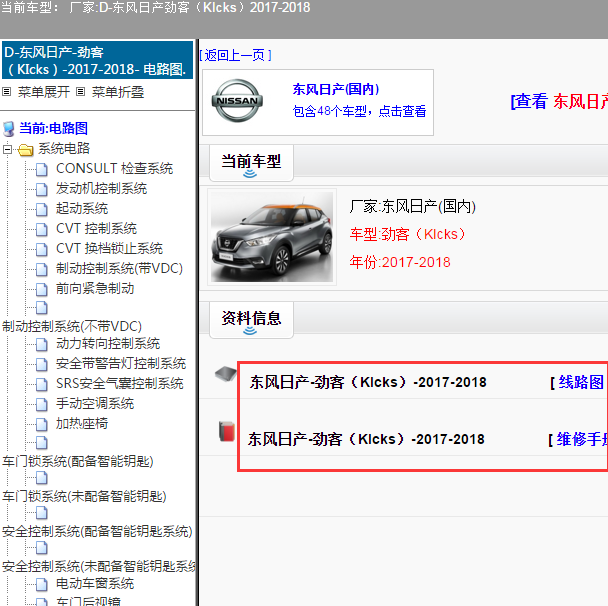The image size is (608, 606).
Task: Click the gray chip icon beside 线路图 row
Action: [226, 374]
